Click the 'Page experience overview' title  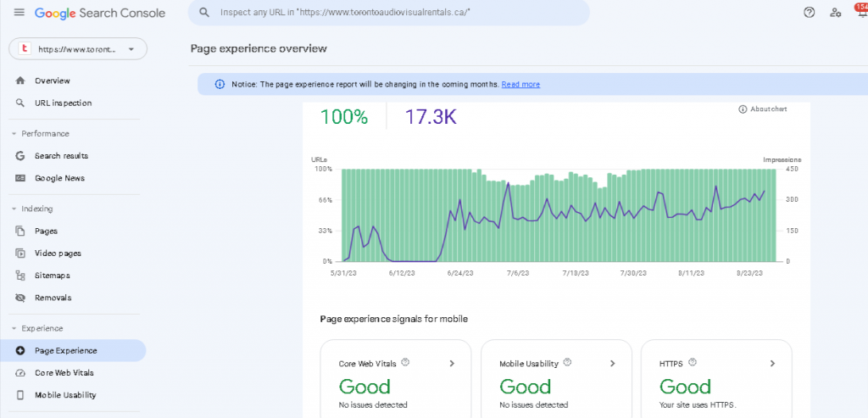tap(259, 48)
